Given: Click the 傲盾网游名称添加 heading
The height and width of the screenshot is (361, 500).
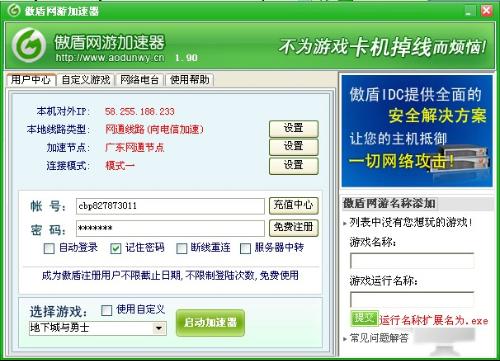Looking at the screenshot, I should click(x=389, y=203).
